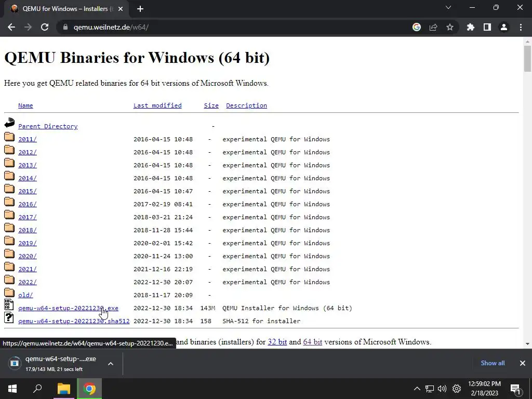Download qemu-w64-setup-20221230.exe
The height and width of the screenshot is (399, 532).
pos(68,308)
